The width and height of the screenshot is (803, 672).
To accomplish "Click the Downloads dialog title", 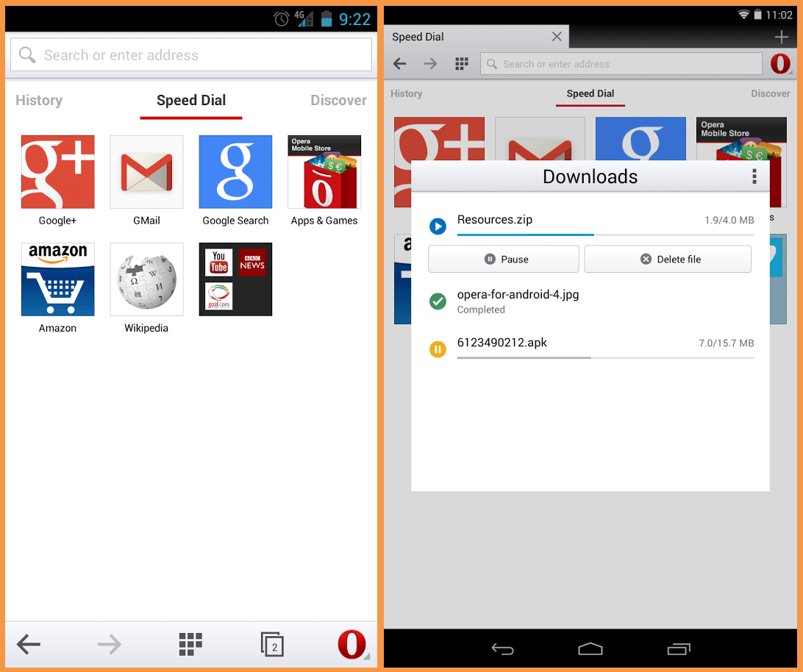I will (590, 176).
